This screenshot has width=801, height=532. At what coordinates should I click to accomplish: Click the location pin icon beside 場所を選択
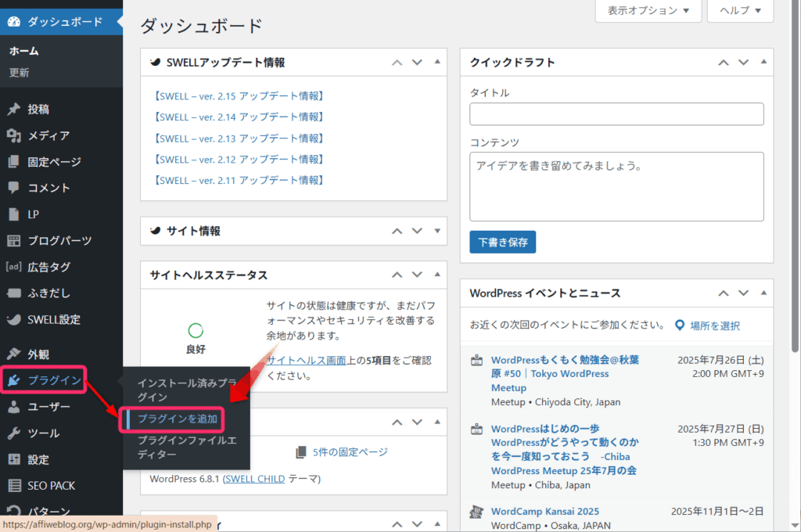click(680, 325)
